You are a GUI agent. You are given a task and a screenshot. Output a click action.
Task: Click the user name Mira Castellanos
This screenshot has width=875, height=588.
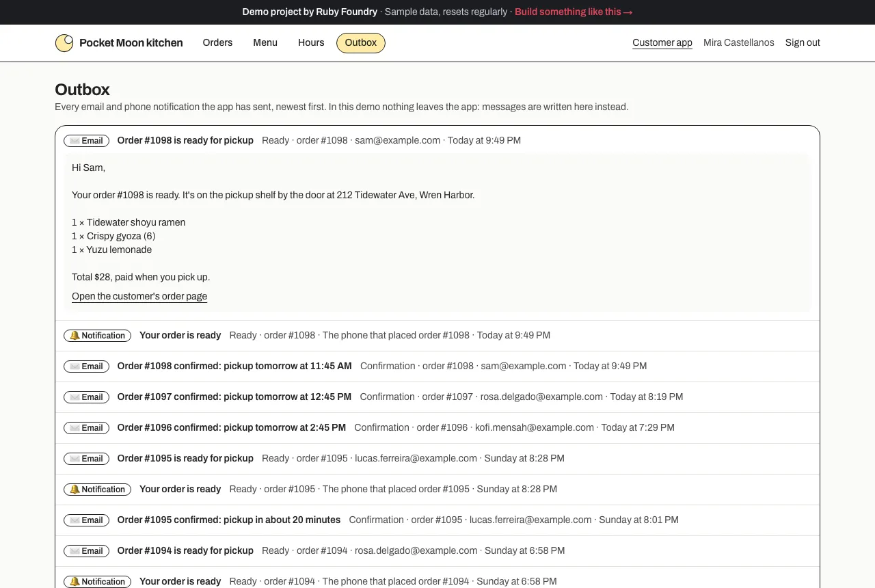point(739,42)
